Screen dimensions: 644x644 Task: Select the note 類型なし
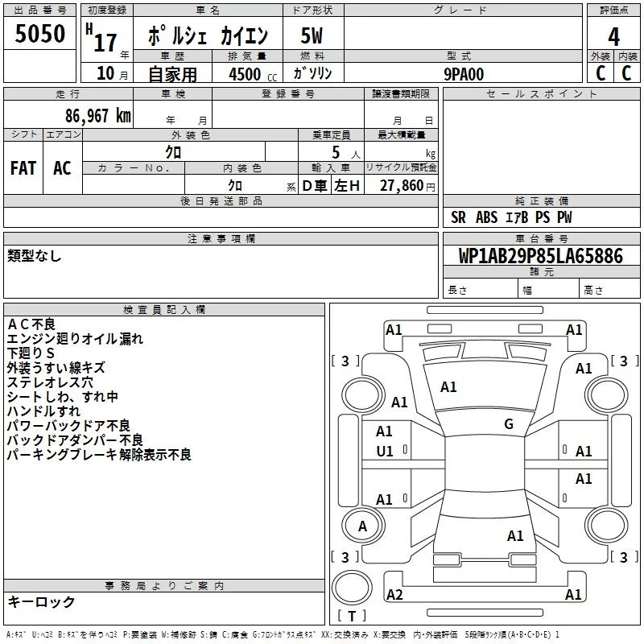click(34, 255)
